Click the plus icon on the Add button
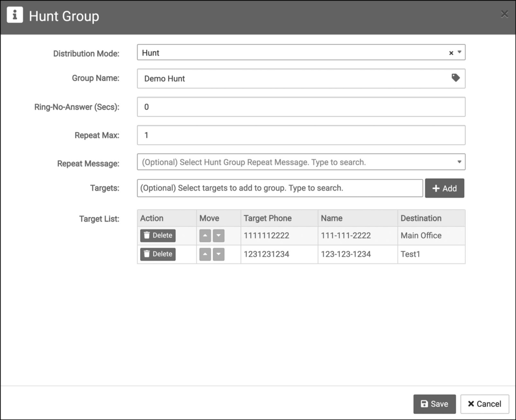The width and height of the screenshot is (516, 420). pos(437,188)
